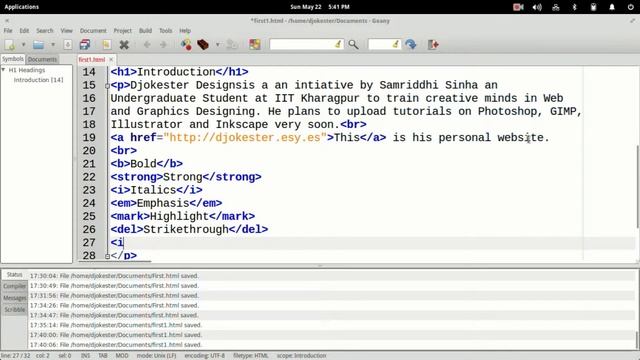The image size is (640, 360).
Task: Clear the go-to-line field broom icon
Action: click(x=396, y=44)
